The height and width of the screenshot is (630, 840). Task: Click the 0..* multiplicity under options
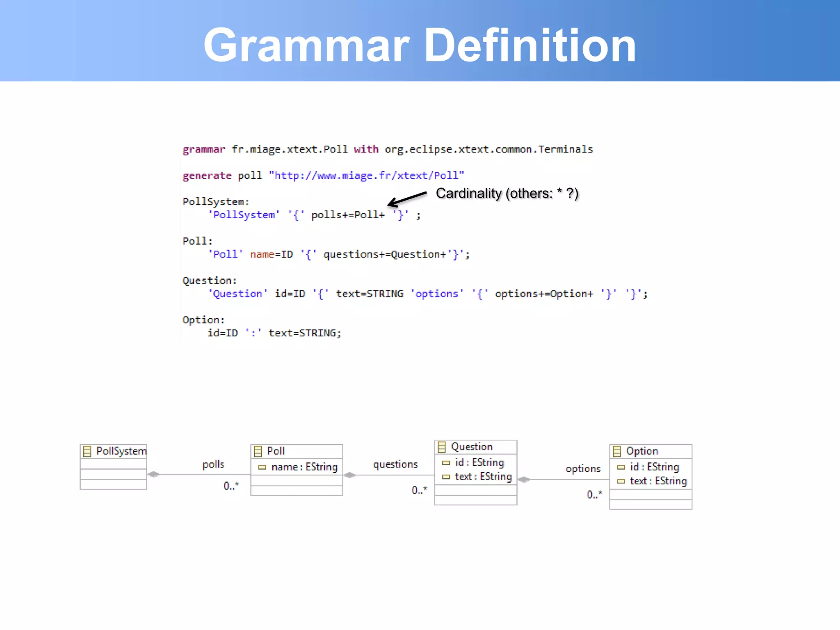(x=595, y=495)
